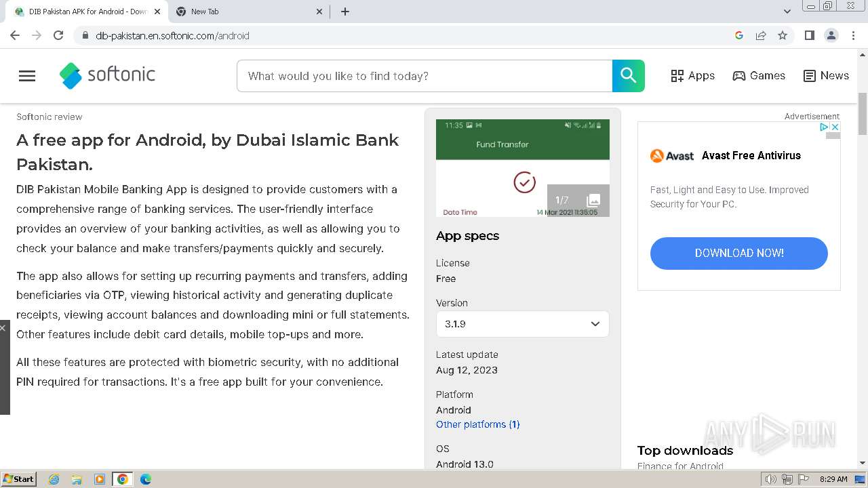Close the New Tab tab
This screenshot has height=488, width=868.
[x=320, y=12]
